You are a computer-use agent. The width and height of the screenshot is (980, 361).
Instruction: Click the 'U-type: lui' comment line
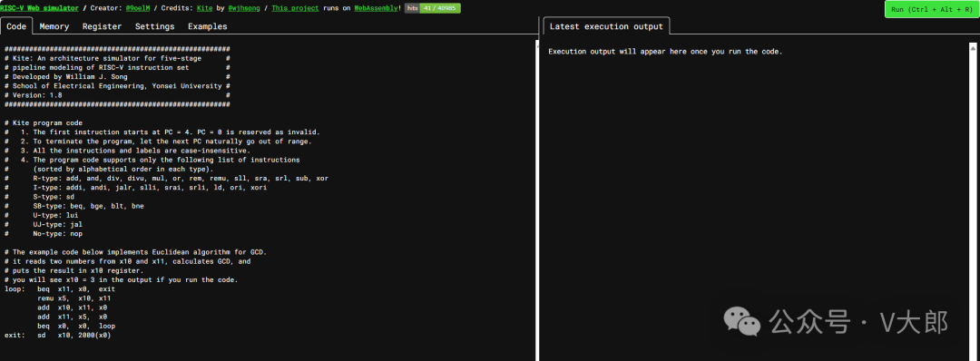point(41,215)
